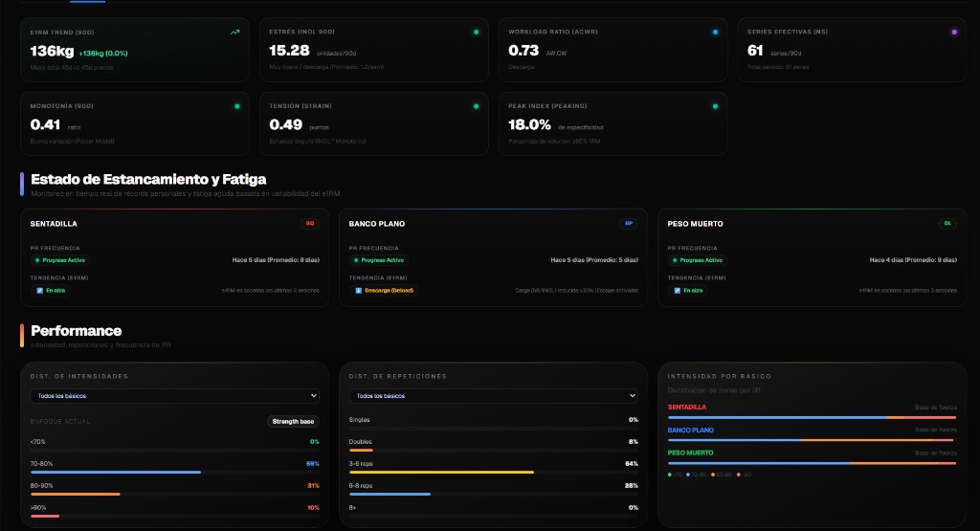Click the '0.49' strain value
Image resolution: width=980 pixels, height=531 pixels.
tap(285, 125)
